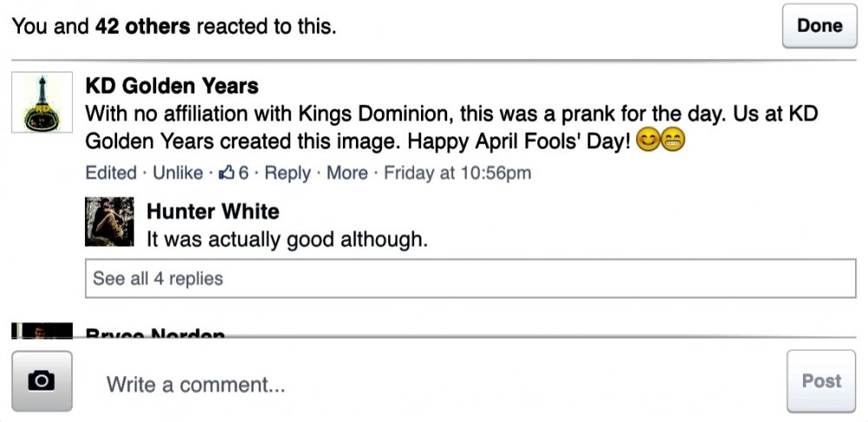
Task: Tap the camera icon to attach a photo
Action: tap(41, 380)
